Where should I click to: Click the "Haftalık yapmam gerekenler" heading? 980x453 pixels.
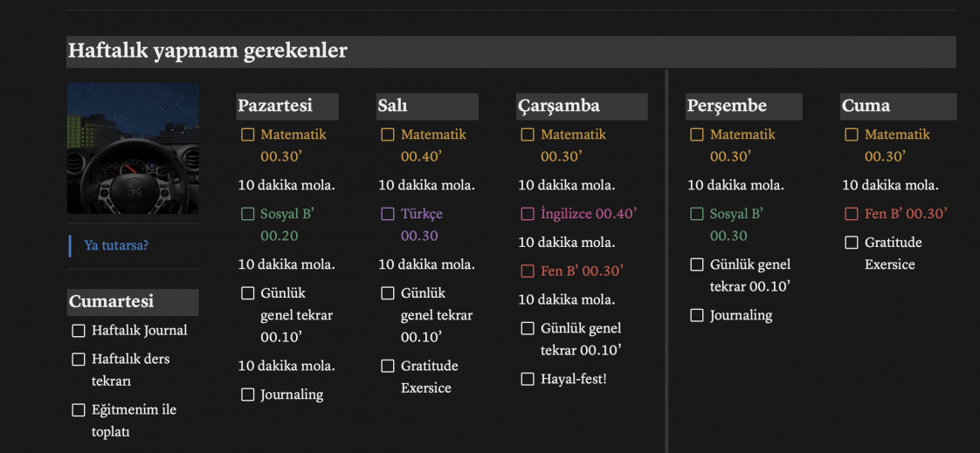(208, 51)
